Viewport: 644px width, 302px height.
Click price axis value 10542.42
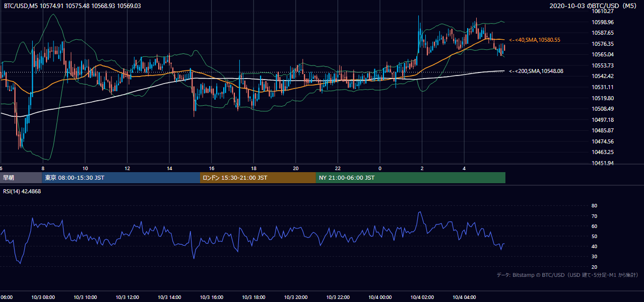point(603,76)
